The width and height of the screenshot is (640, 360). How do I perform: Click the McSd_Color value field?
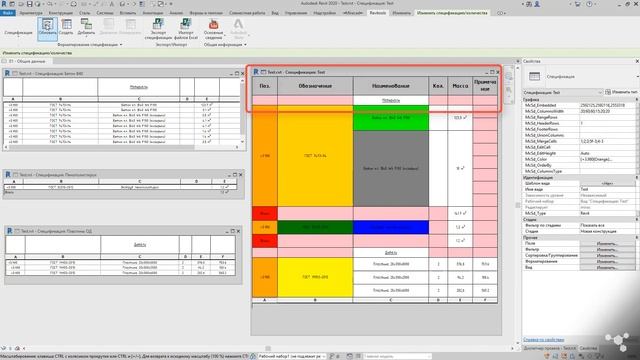pyautogui.click(x=607, y=160)
